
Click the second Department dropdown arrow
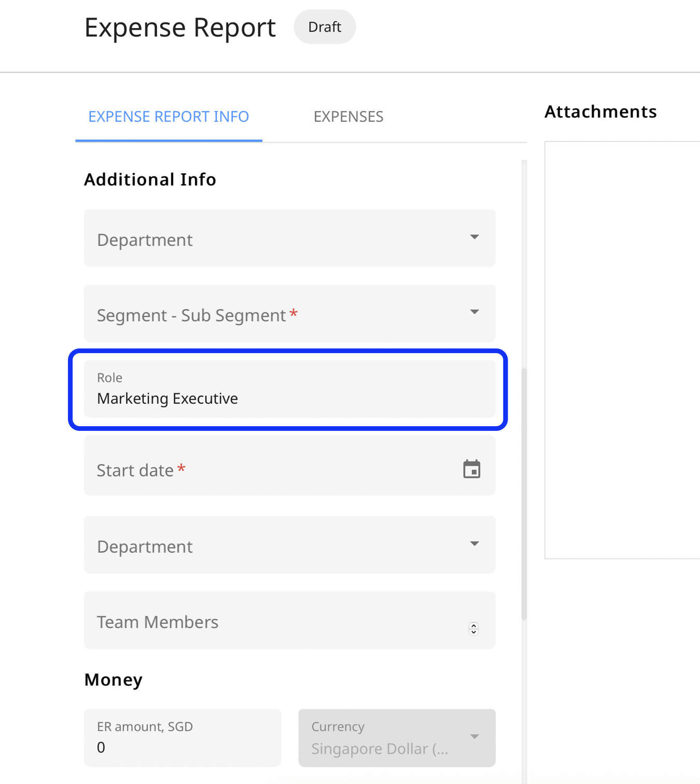[x=473, y=543]
